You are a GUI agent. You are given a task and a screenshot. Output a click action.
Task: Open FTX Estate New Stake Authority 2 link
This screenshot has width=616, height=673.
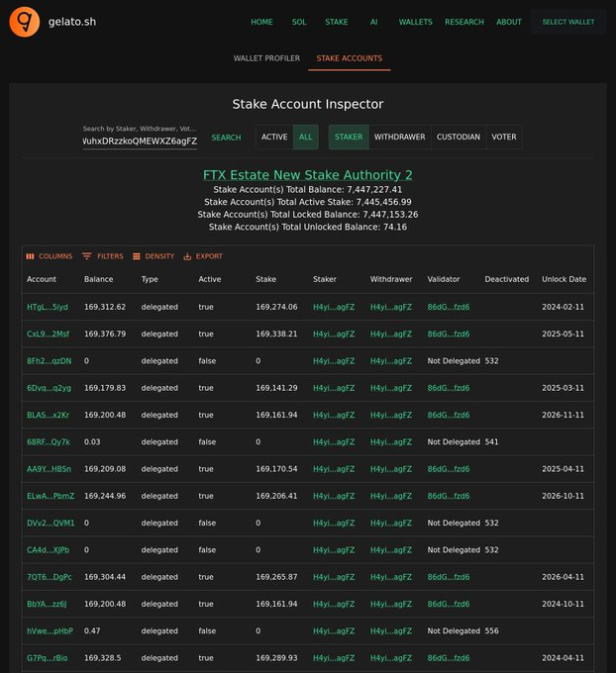tap(308, 175)
